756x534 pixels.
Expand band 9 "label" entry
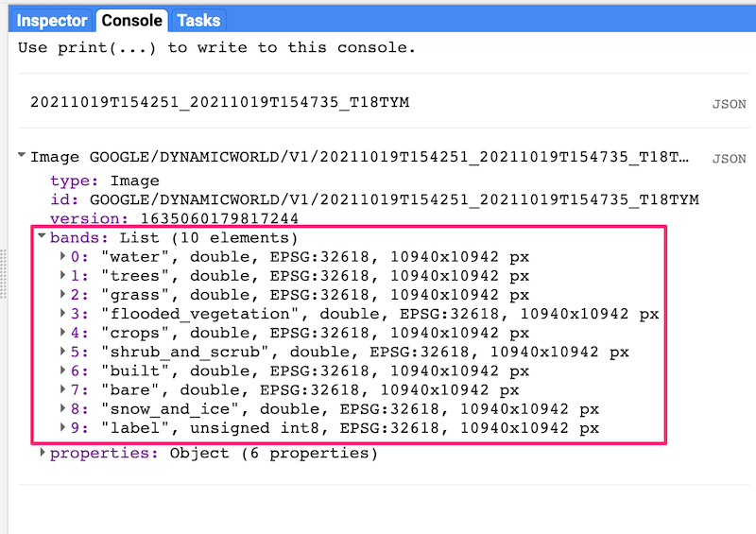pos(63,428)
